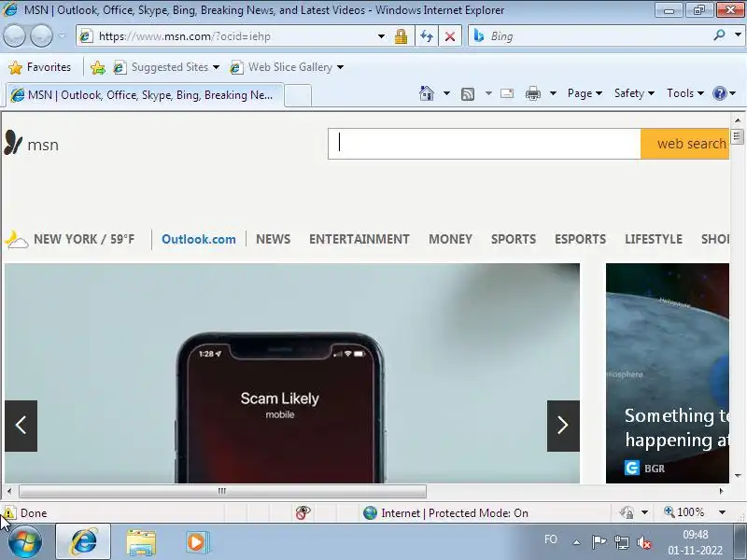The image size is (747, 560).
Task: Click the search magnifier icon
Action: (719, 35)
